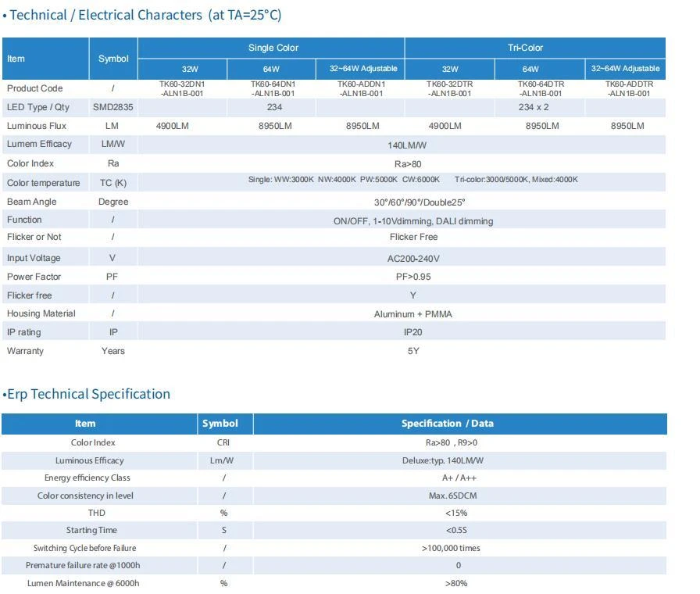Click the Single Color column header
700x594 pixels.
click(273, 48)
